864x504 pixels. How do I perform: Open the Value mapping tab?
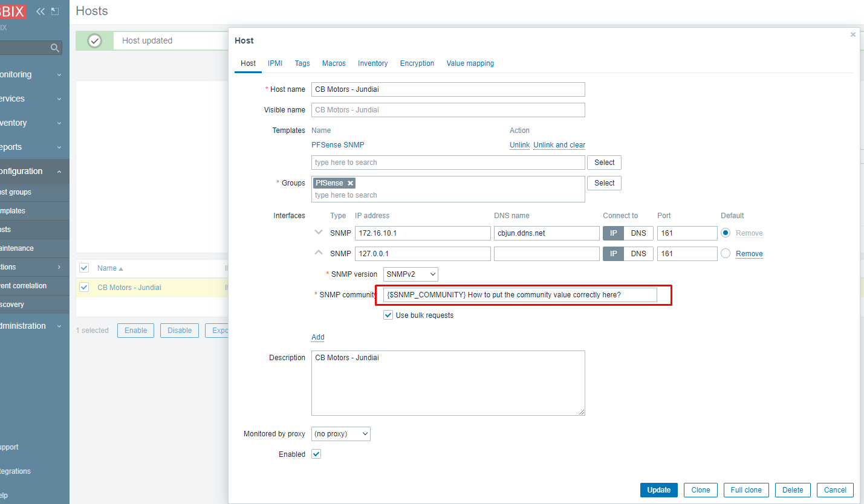coord(470,63)
